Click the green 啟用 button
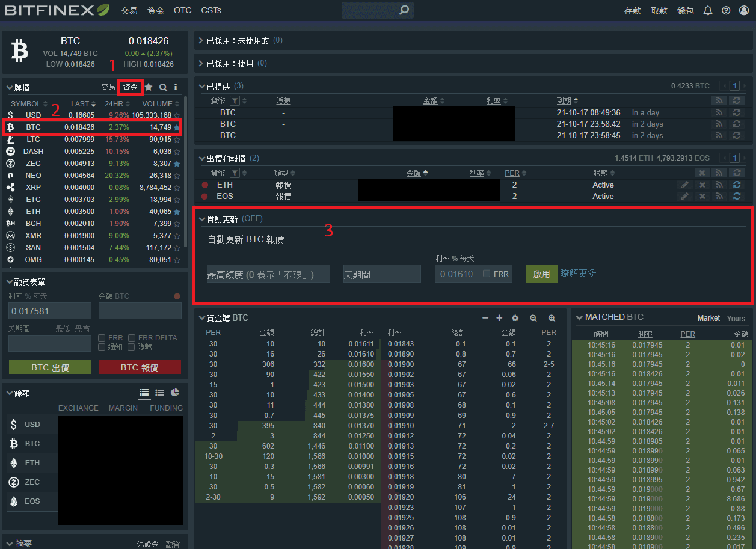The width and height of the screenshot is (756, 549). coord(541,274)
